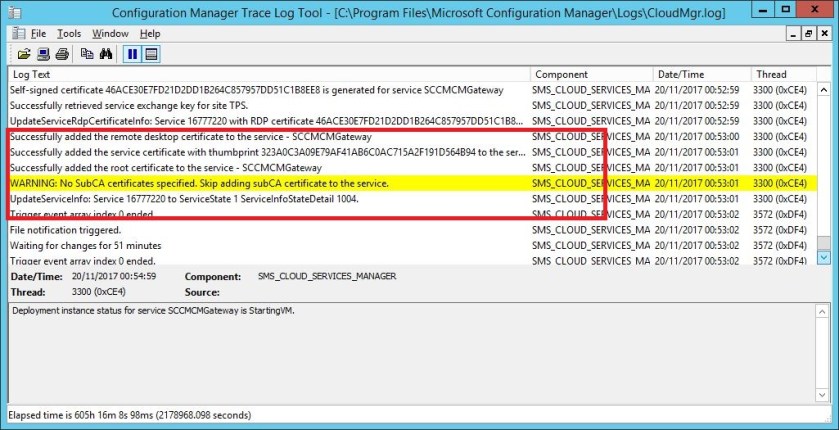Screen dimensions: 839x430
Task: Click log list scrollbar down arrow
Action: (x=823, y=257)
